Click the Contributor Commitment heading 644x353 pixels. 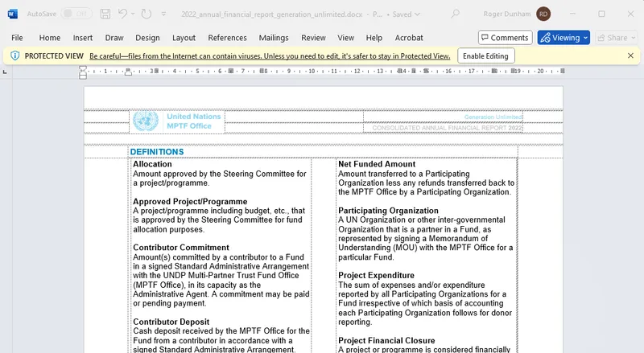point(181,248)
